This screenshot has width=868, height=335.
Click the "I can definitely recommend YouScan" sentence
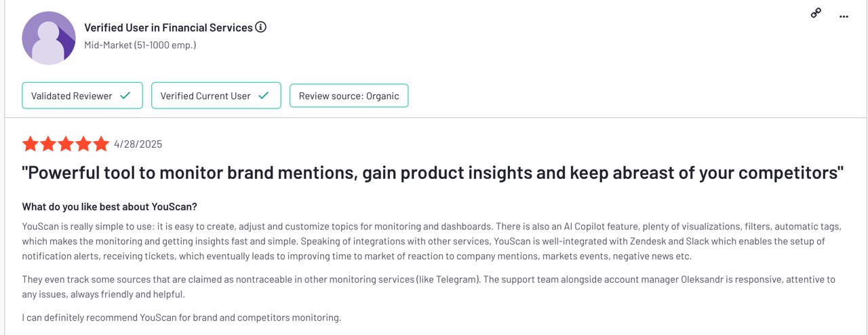[181, 317]
